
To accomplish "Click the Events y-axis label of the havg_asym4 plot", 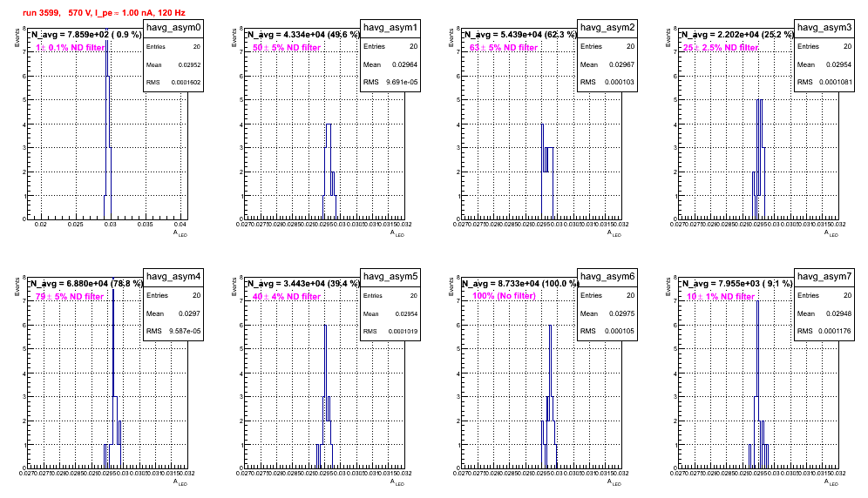I will click(x=17, y=287).
